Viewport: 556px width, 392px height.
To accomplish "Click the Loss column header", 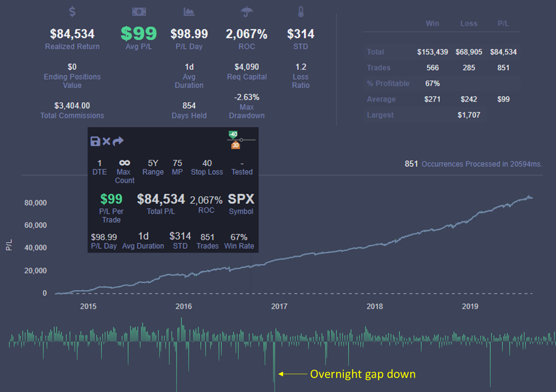I will [x=469, y=23].
